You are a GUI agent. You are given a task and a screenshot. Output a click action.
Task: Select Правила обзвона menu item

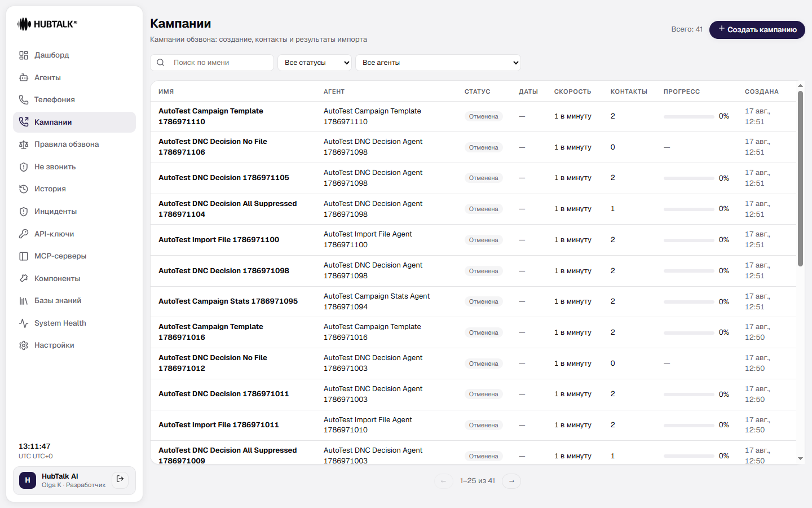[74, 144]
